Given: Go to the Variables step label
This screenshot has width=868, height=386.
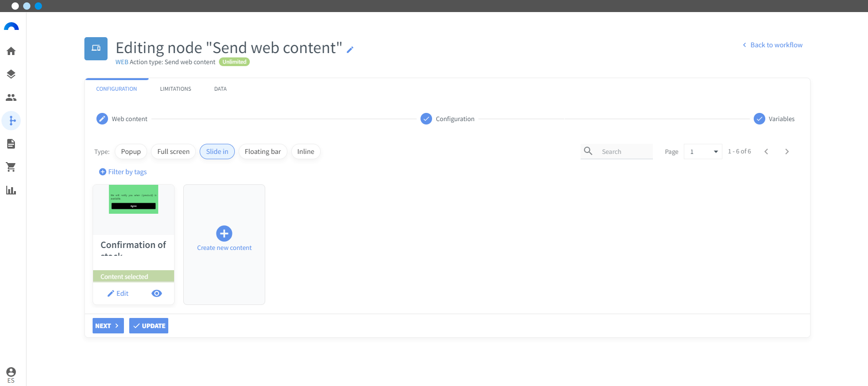Looking at the screenshot, I should 782,119.
